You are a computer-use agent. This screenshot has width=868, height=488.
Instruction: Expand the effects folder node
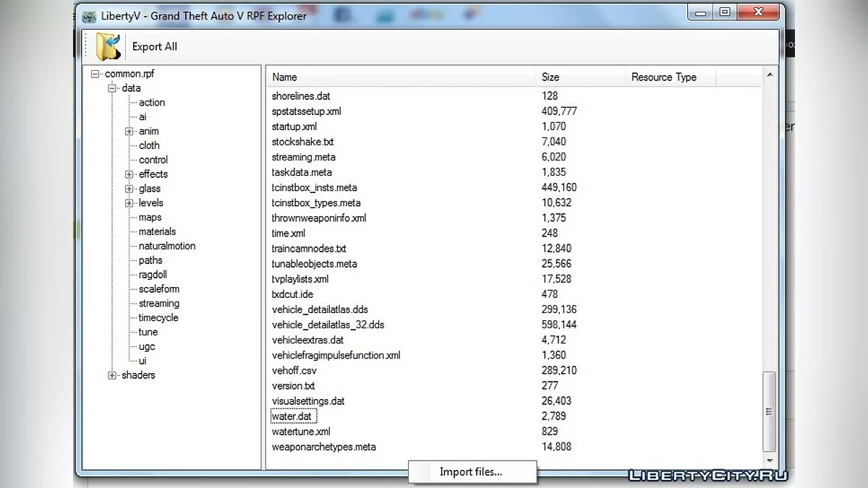point(129,174)
